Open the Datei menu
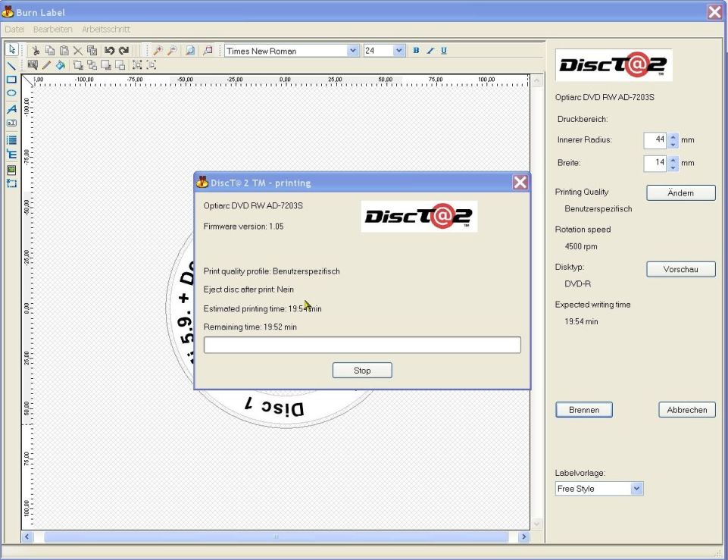 [15, 29]
